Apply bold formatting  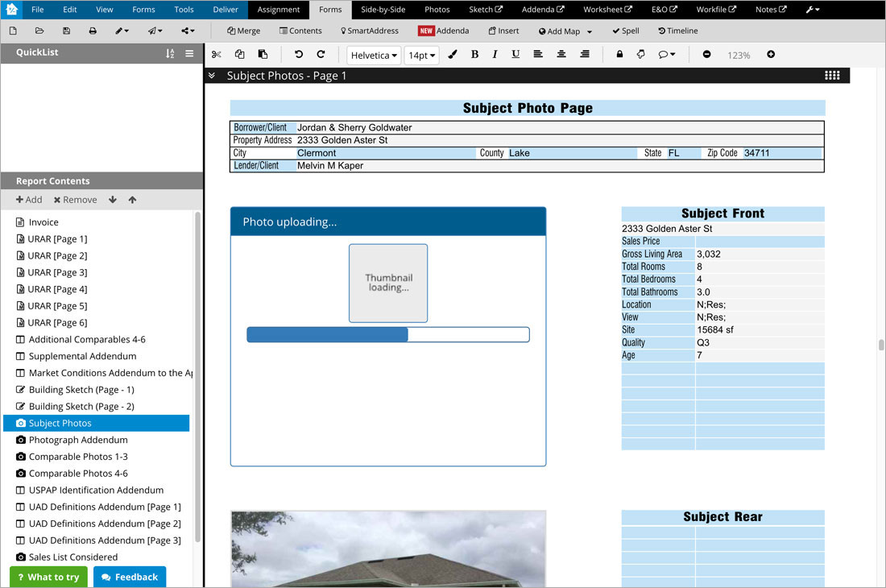click(x=475, y=54)
